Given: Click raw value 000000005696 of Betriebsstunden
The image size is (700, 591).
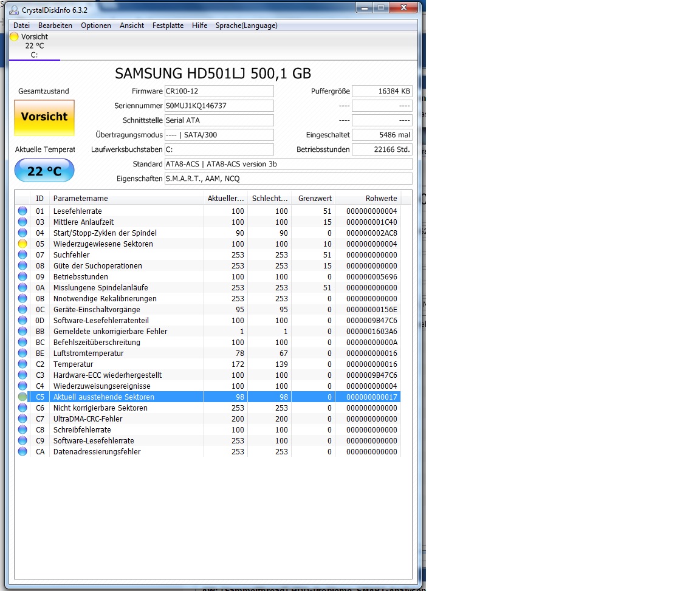Looking at the screenshot, I should (x=371, y=276).
